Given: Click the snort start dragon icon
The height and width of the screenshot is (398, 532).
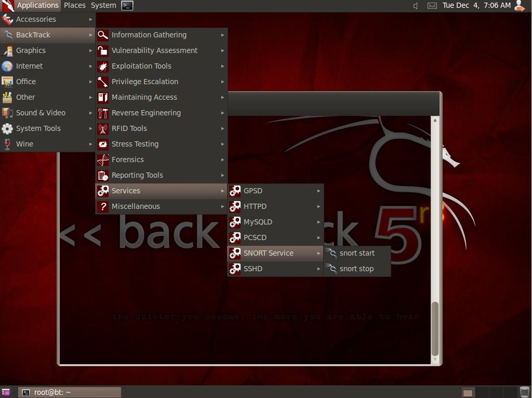Looking at the screenshot, I should click(331, 253).
